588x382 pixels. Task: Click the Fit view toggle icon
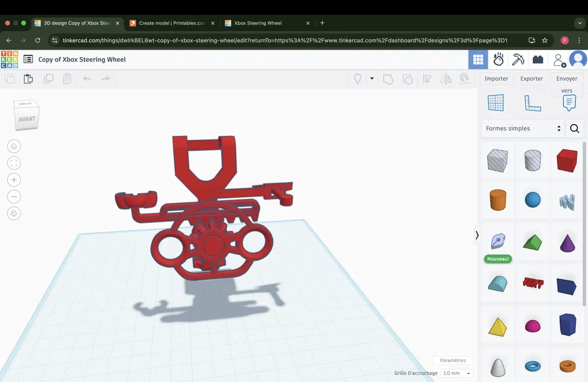pos(12,163)
